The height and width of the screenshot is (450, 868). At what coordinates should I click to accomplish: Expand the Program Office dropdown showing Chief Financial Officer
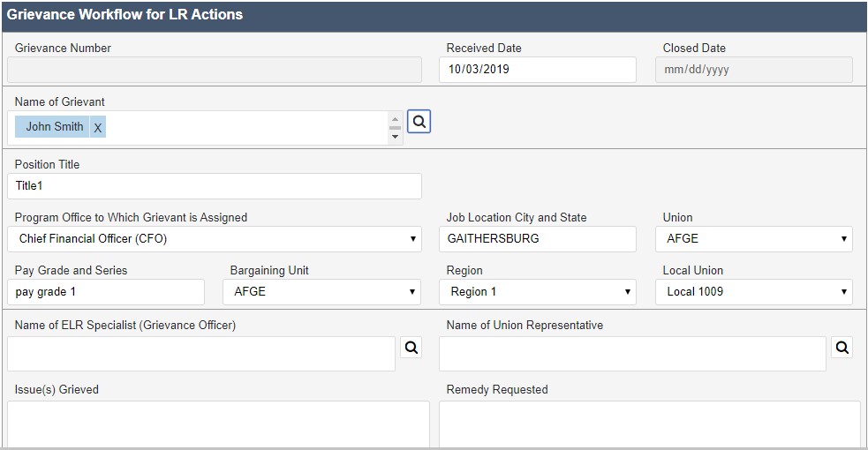(x=215, y=239)
